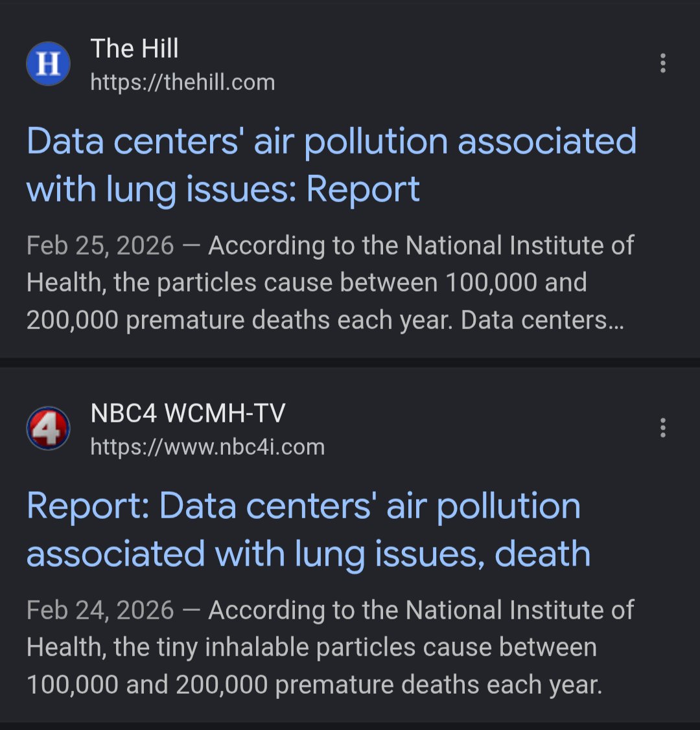Tap The Hill's blue H favicon
The image size is (700, 730).
click(x=48, y=63)
